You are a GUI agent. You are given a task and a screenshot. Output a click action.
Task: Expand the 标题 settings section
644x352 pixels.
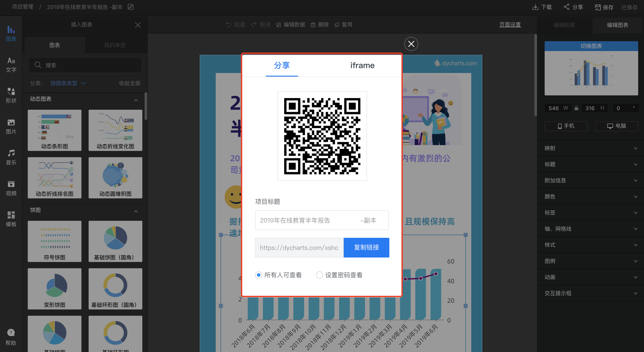[x=591, y=164]
